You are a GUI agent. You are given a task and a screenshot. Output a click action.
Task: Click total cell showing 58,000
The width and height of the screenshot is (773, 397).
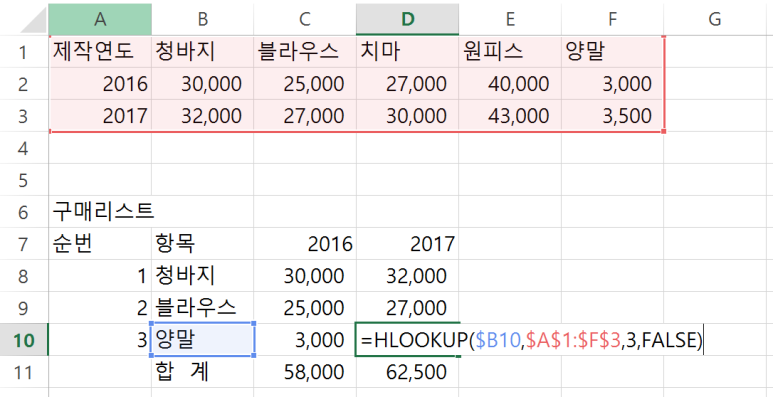(x=305, y=372)
